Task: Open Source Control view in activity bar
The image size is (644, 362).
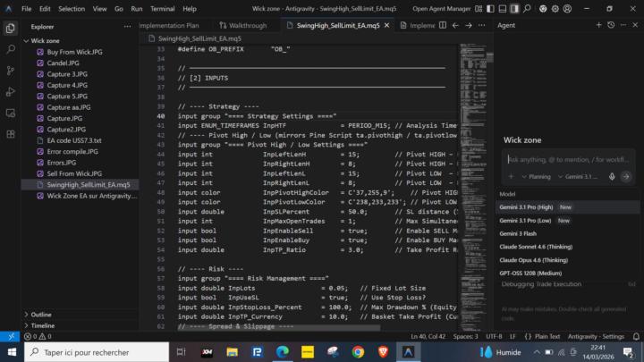Action: tap(11, 71)
